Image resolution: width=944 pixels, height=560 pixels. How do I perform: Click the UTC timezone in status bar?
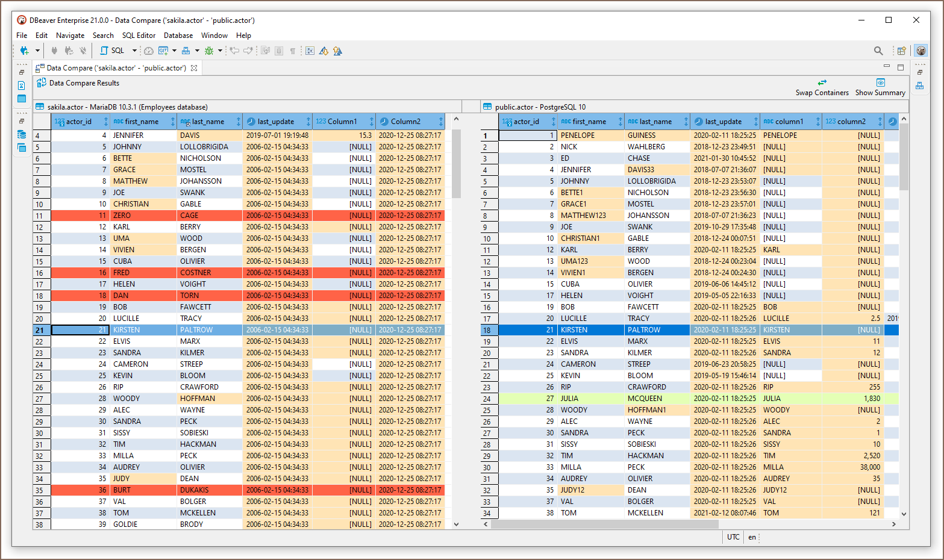point(733,537)
